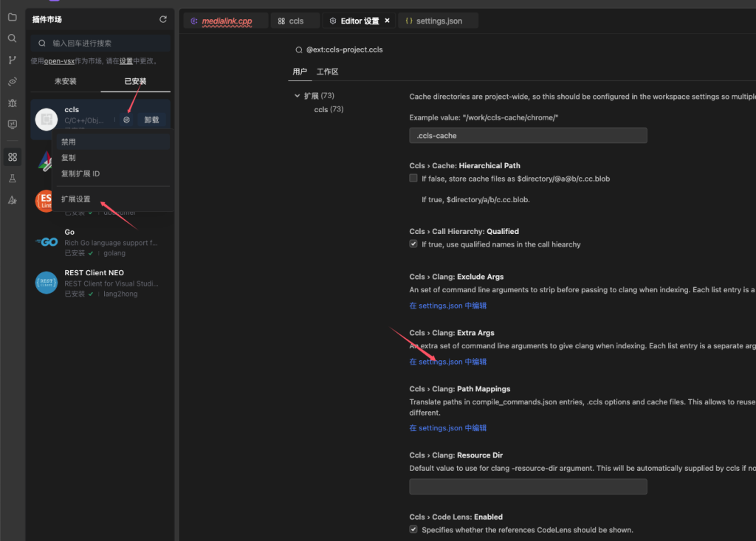Open the file explorer folder icon
Screen dimensions: 756x541
13,18
